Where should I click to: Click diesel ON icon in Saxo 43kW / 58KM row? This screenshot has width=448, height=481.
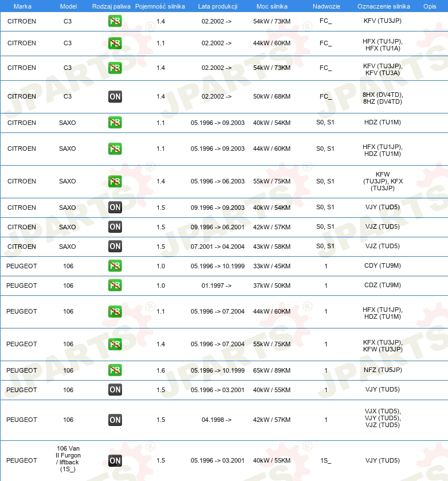click(x=115, y=247)
